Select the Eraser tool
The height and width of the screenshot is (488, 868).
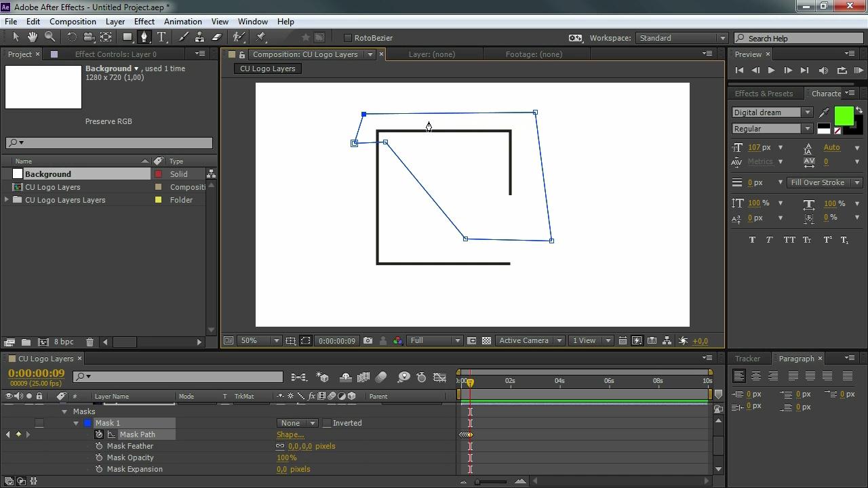(217, 37)
